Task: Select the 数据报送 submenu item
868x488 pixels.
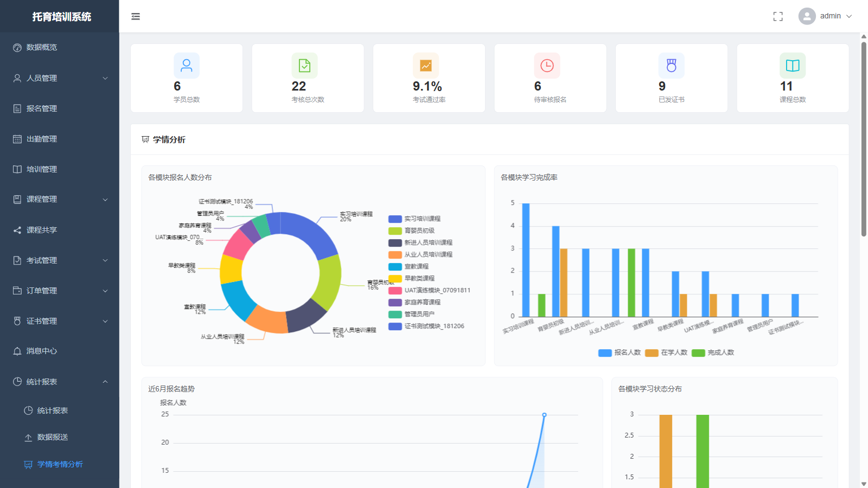Action: 60,438
